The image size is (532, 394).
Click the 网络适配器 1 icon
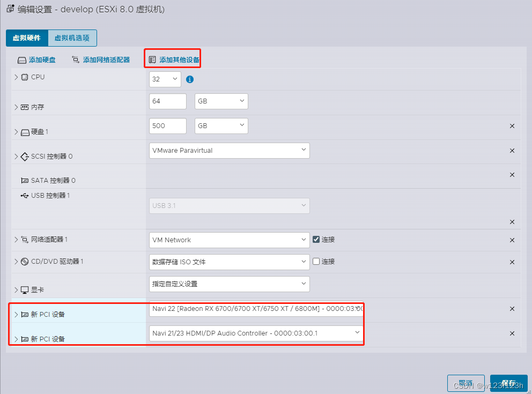coord(25,240)
